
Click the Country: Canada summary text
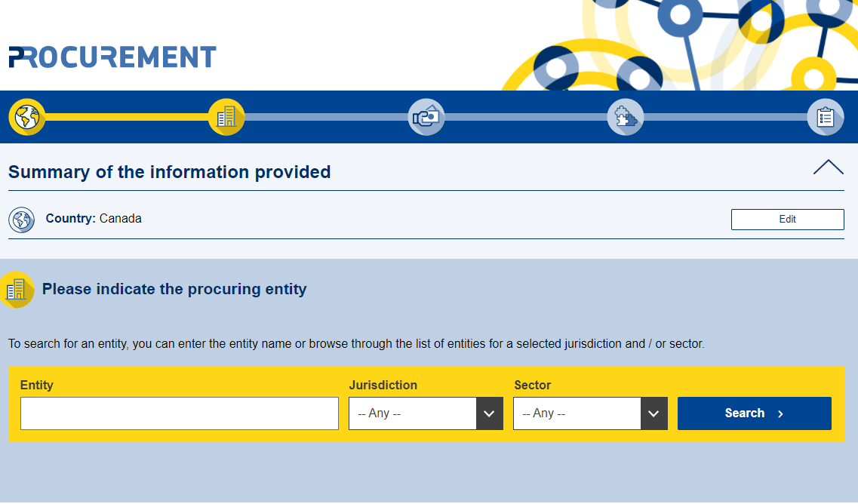click(x=94, y=219)
